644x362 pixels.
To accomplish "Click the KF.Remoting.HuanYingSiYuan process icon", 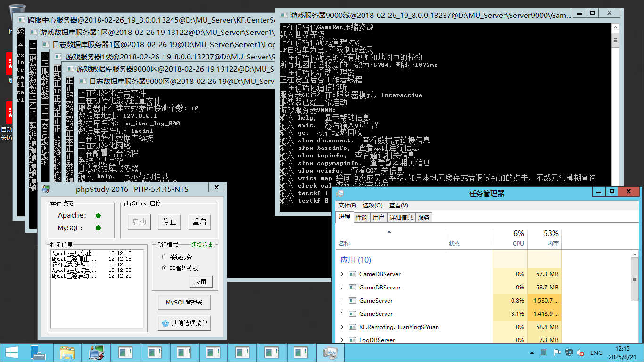I will tap(352, 327).
